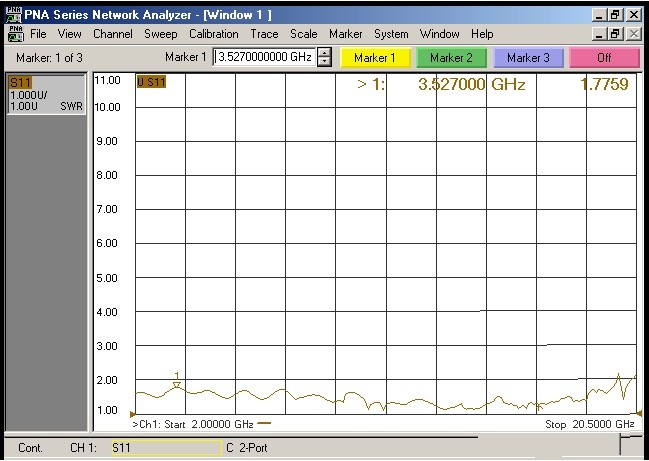Image resolution: width=649 pixels, height=461 pixels.
Task: Open the System menu
Action: [x=391, y=34]
